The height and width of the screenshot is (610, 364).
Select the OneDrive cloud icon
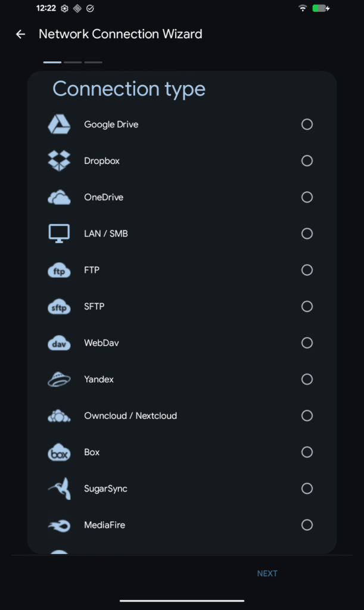(59, 197)
